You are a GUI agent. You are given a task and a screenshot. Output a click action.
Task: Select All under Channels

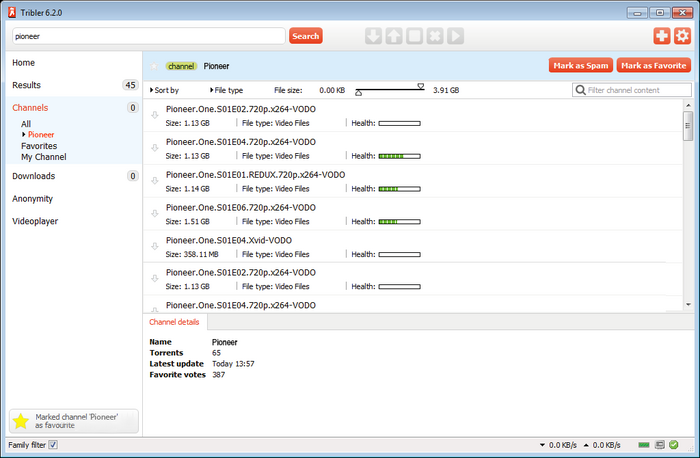pyautogui.click(x=26, y=124)
